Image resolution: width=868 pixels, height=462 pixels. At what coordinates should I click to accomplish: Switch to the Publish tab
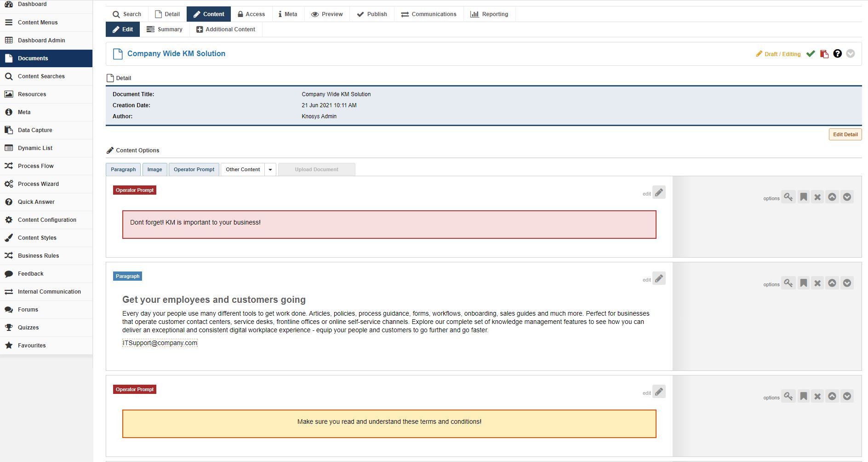point(372,14)
